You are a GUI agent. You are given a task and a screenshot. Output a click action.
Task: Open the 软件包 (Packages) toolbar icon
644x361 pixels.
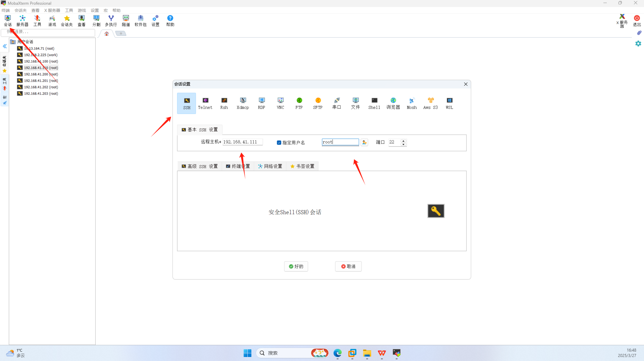click(141, 20)
